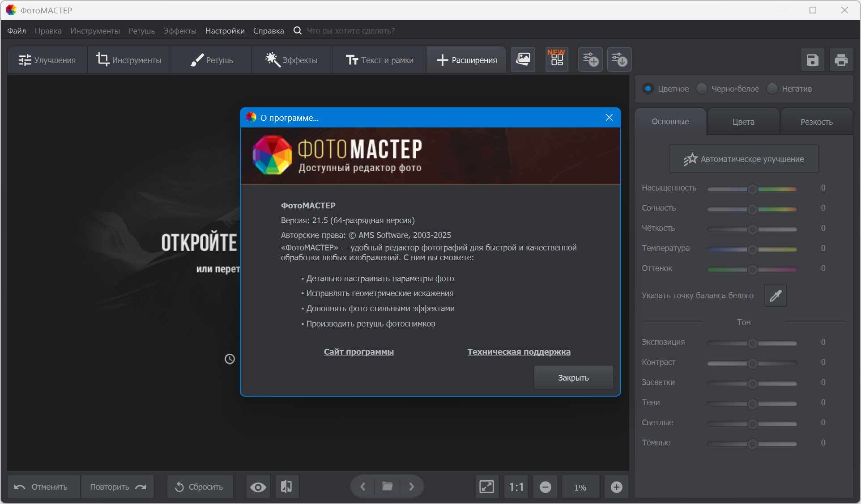
Task: Click the Насыщенность slider handle
Action: pyautogui.click(x=752, y=189)
